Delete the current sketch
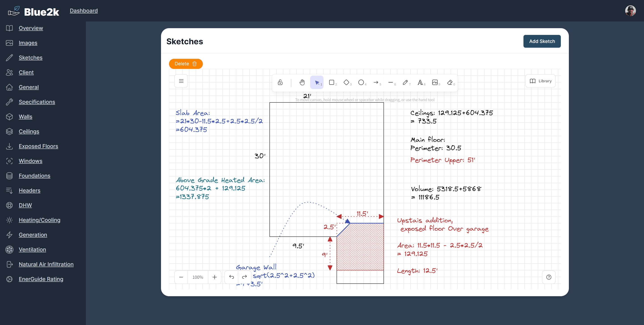644x325 pixels. pos(186,64)
